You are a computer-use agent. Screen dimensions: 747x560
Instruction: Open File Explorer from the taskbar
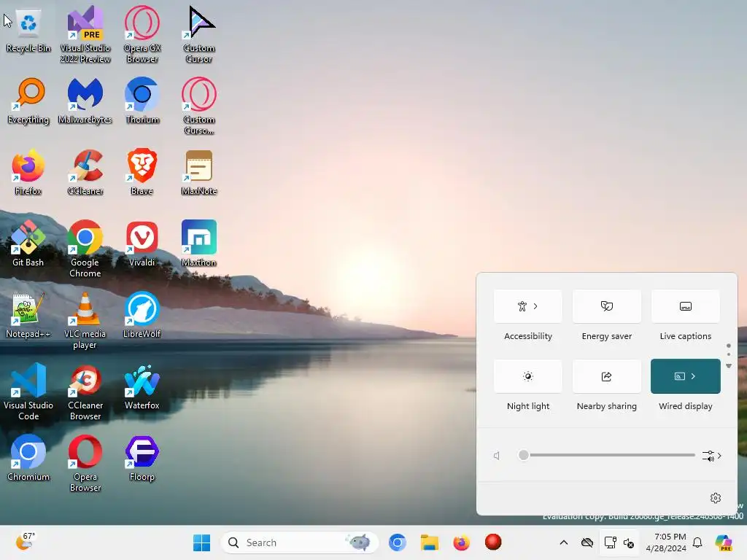point(429,542)
